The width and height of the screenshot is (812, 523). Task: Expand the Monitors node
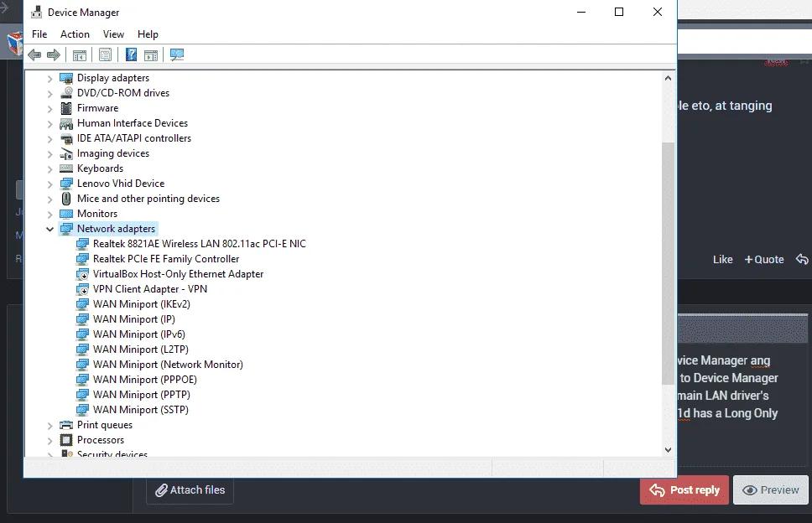pyautogui.click(x=49, y=215)
